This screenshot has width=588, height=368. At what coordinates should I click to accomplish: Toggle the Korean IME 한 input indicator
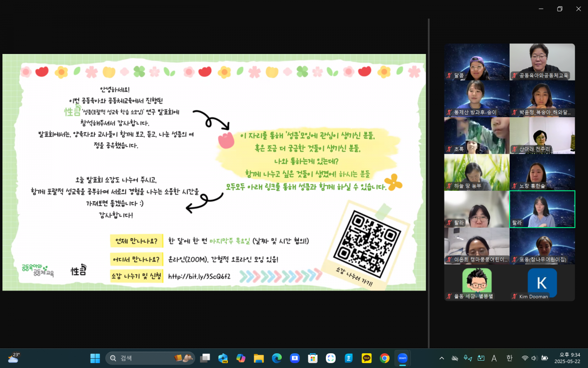pyautogui.click(x=509, y=358)
